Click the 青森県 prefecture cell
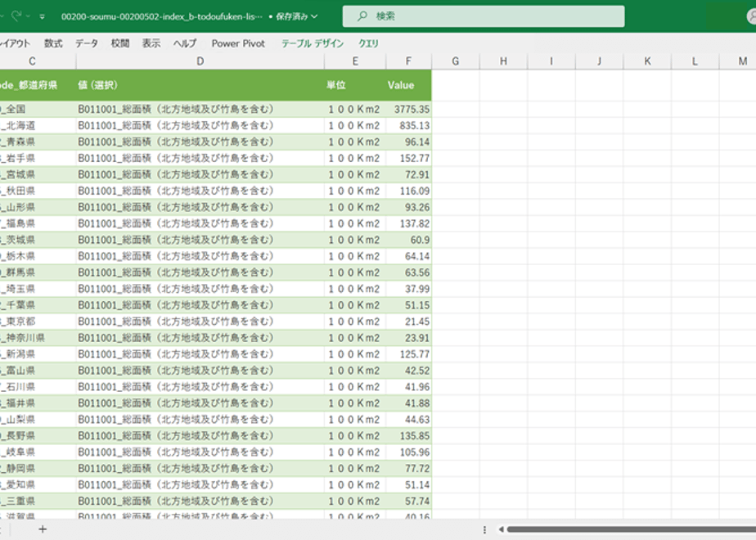The width and height of the screenshot is (756, 540). point(38,142)
